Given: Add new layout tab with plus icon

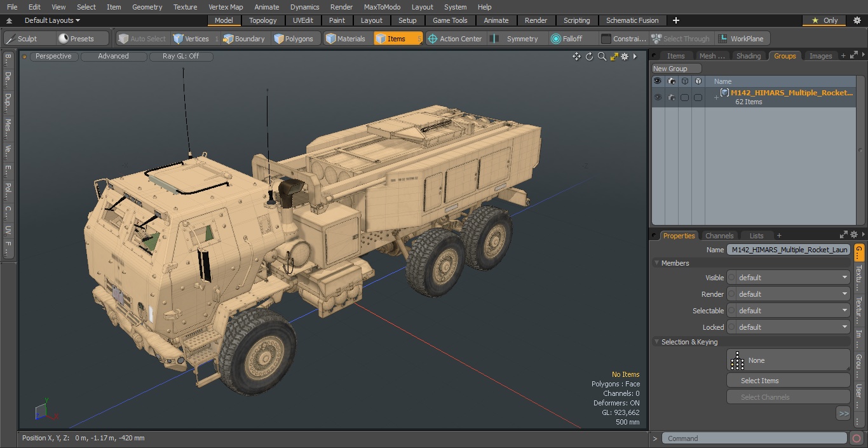Looking at the screenshot, I should 675,20.
